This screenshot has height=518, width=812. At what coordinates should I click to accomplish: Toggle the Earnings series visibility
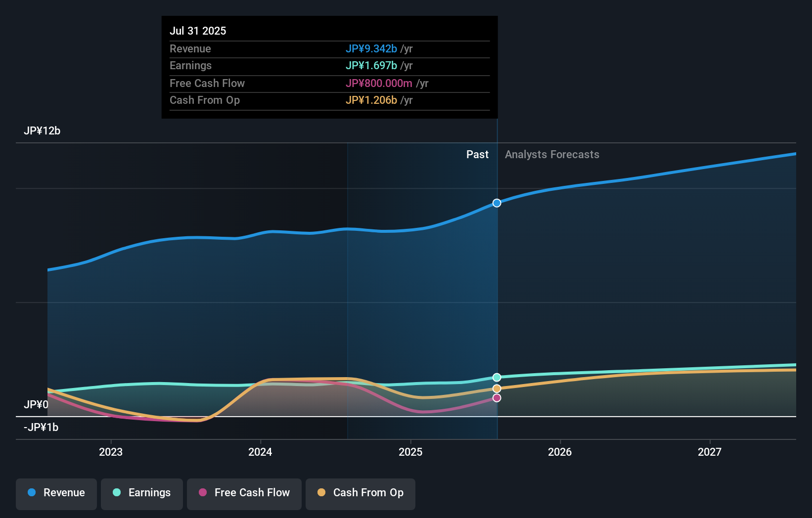[141, 493]
